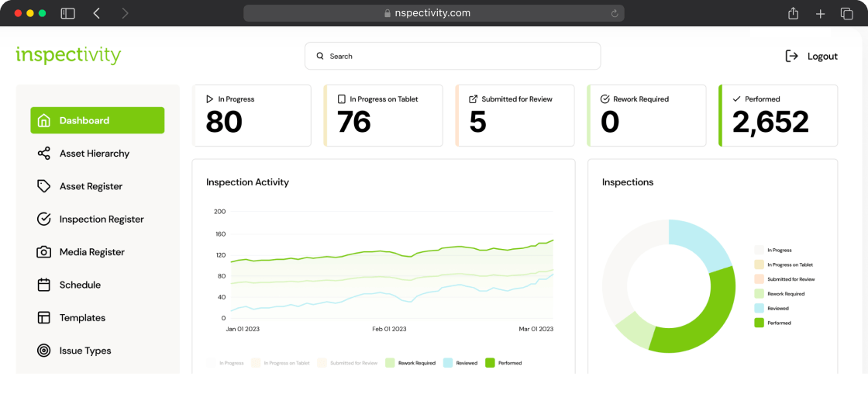Click Submitted for Review swatch in donut legend
The height and width of the screenshot is (408, 868).
pyautogui.click(x=759, y=278)
